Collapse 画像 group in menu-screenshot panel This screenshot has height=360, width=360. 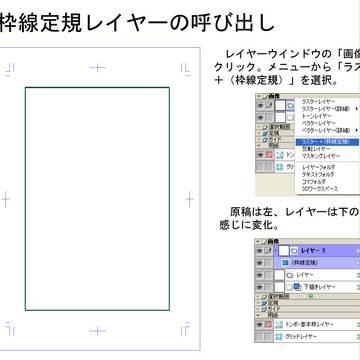pyautogui.click(x=259, y=96)
